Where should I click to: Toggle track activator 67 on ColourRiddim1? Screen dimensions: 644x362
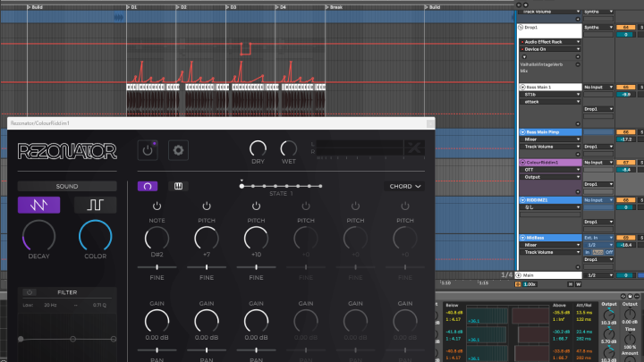pyautogui.click(x=625, y=163)
